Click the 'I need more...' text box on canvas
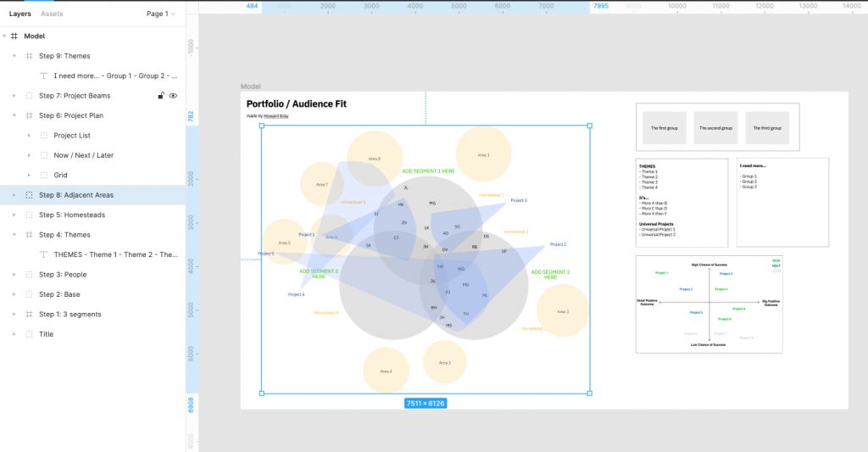This screenshot has height=452, width=868. pos(782,203)
